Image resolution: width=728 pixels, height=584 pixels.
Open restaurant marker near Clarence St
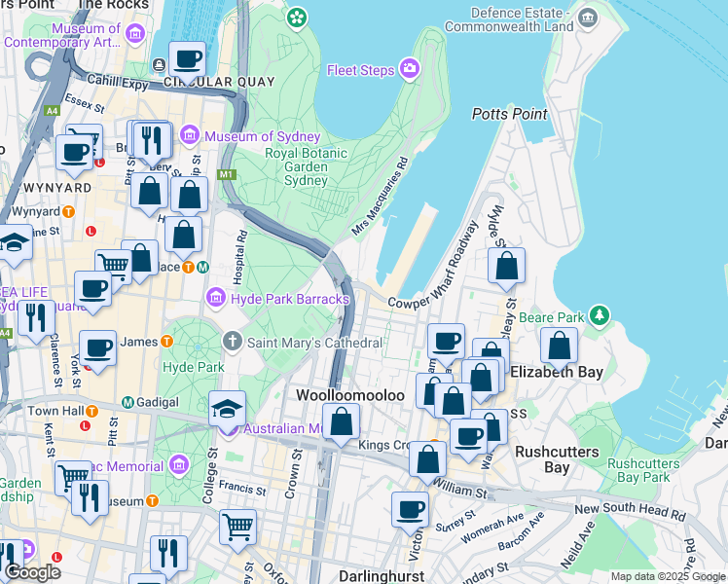click(x=36, y=321)
